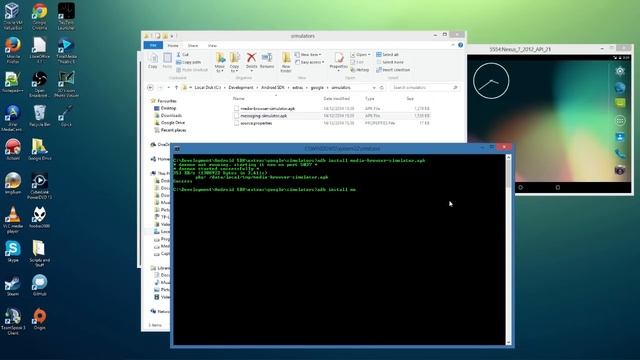
Task: Click Copy icon in Explorer ribbon
Action: pyautogui.click(x=153, y=61)
